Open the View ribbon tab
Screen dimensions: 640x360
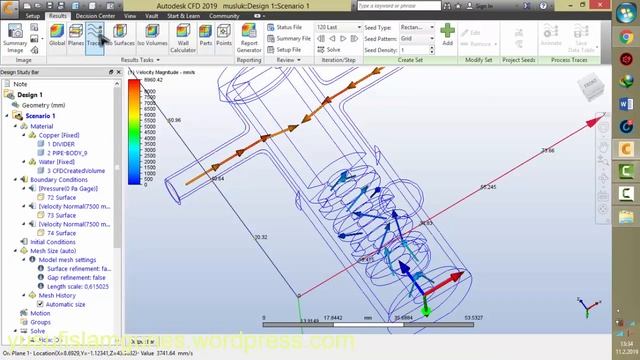pyautogui.click(x=130, y=16)
